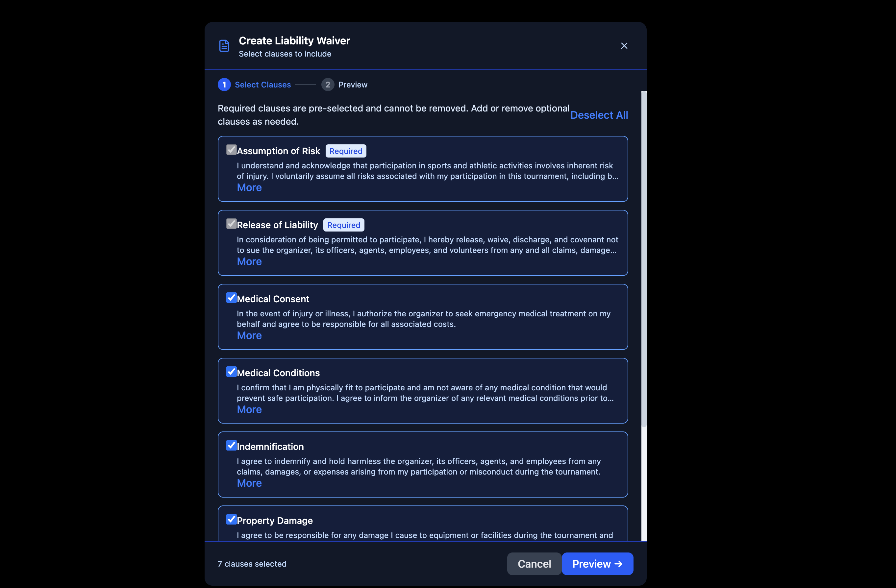Go to step 2 Preview
Image resolution: width=896 pixels, height=588 pixels.
(x=344, y=85)
